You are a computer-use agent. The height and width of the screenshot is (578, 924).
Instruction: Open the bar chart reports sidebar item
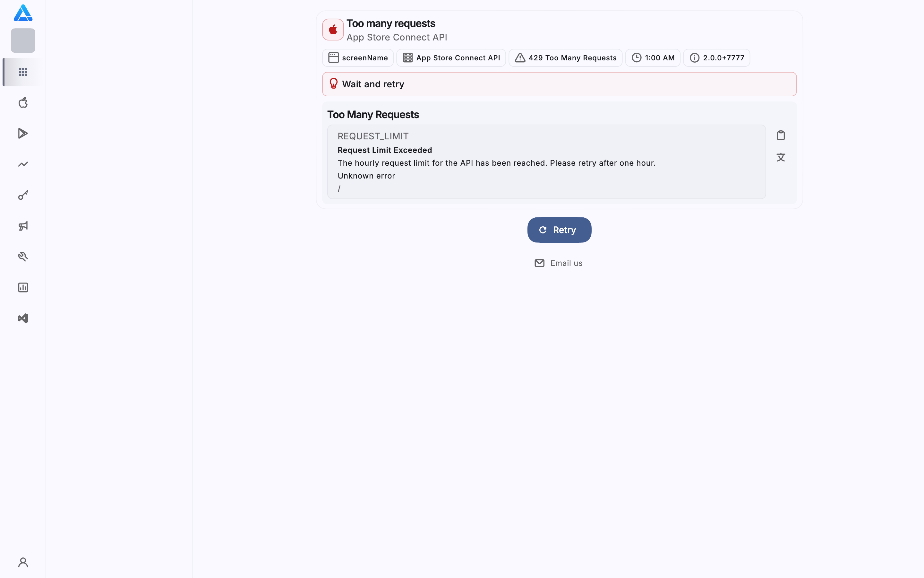click(23, 287)
